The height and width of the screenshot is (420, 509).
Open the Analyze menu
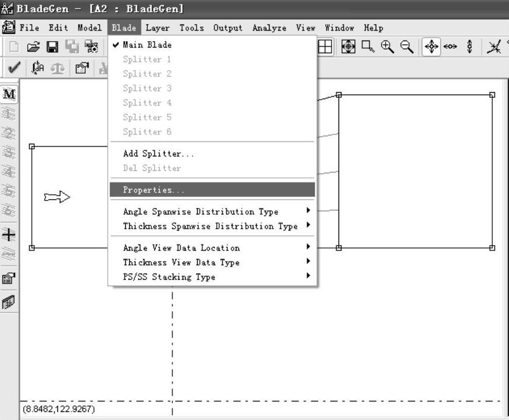coord(270,28)
